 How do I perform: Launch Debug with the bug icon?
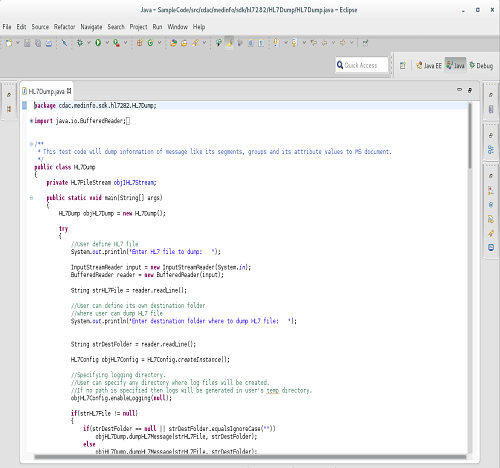(80, 43)
